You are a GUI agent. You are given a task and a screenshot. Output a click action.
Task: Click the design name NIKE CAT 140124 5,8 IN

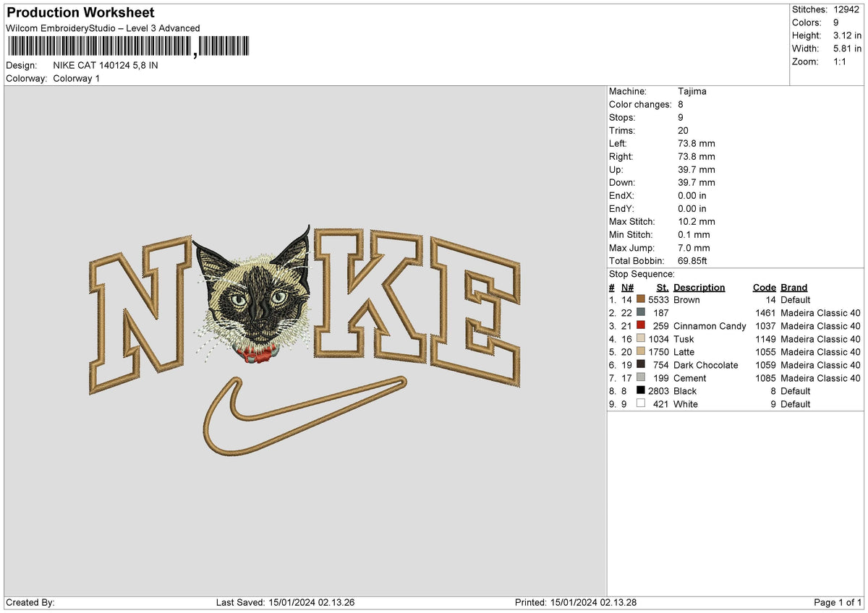(106, 65)
